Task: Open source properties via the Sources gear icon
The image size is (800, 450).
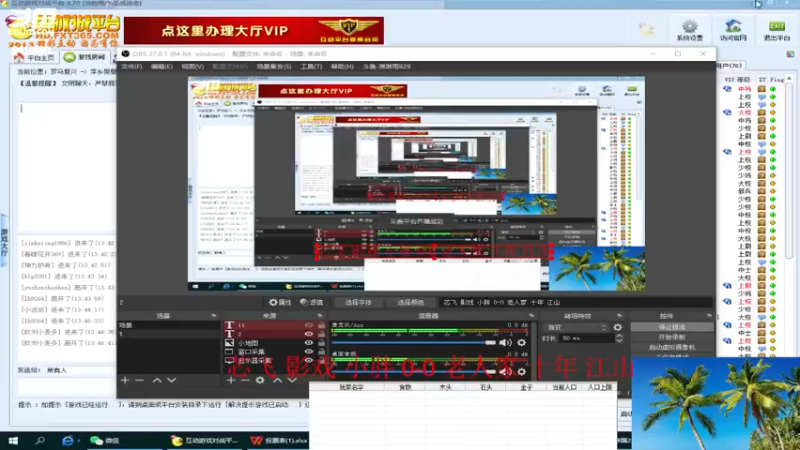Action: coord(260,380)
